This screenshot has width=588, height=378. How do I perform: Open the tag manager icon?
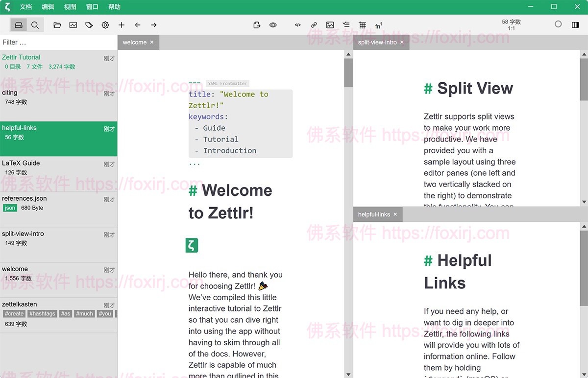pos(89,25)
